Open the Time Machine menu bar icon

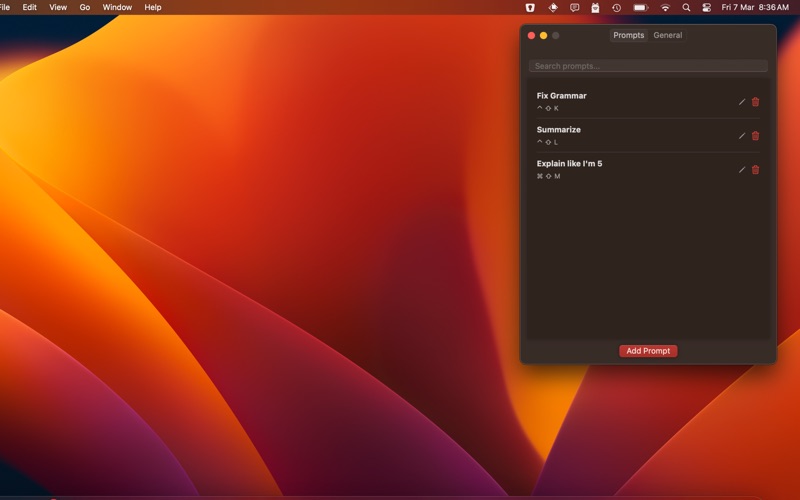click(x=616, y=7)
